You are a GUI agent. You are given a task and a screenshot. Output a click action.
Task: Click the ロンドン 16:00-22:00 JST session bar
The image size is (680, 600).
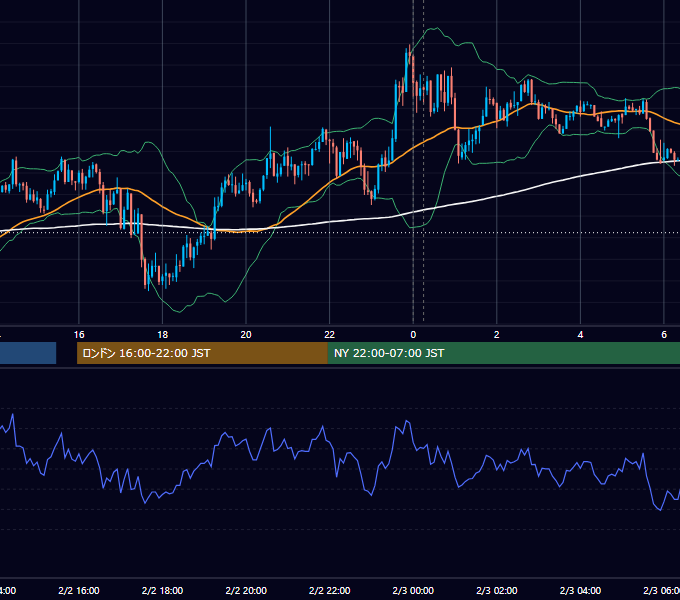point(202,353)
